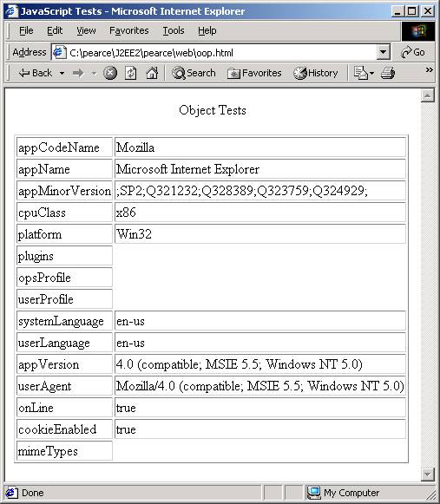Click the Forward arrow button
440x504 pixels.
78,73
